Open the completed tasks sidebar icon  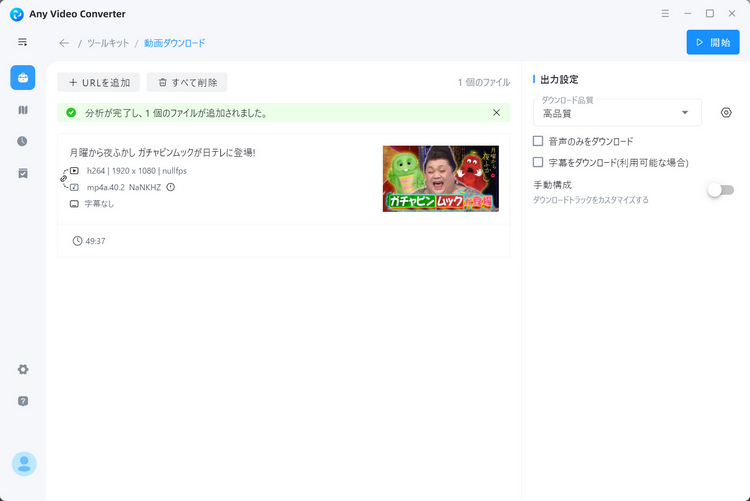click(22, 173)
